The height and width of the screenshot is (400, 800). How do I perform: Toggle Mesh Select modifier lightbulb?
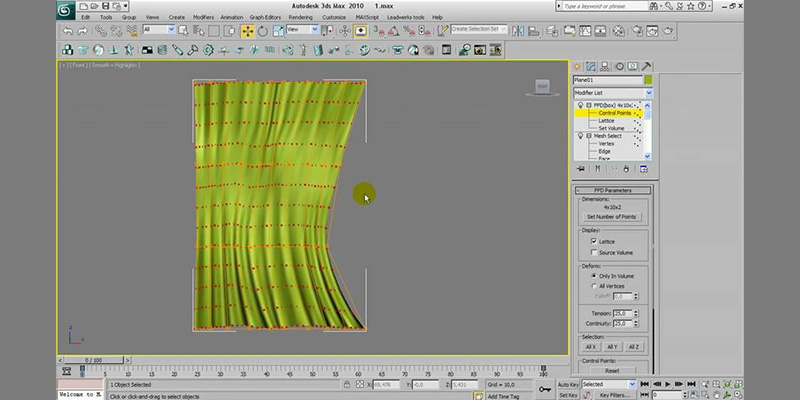581,136
